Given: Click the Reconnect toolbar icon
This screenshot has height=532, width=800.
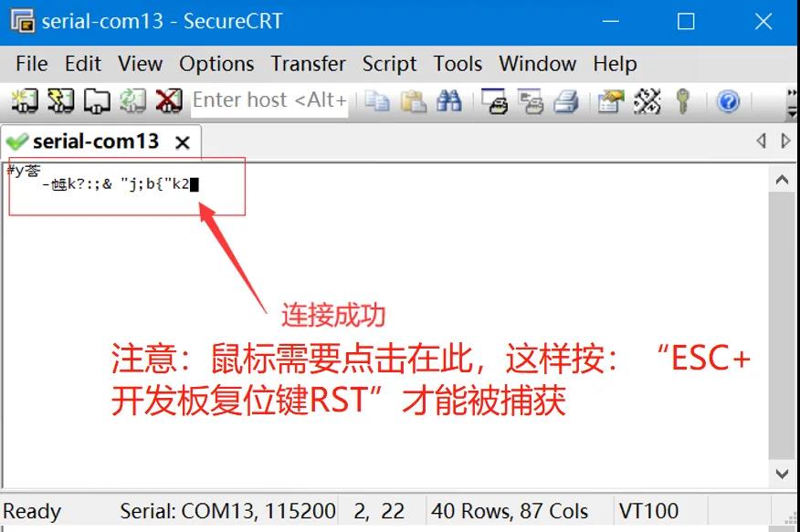Looking at the screenshot, I should [132, 100].
